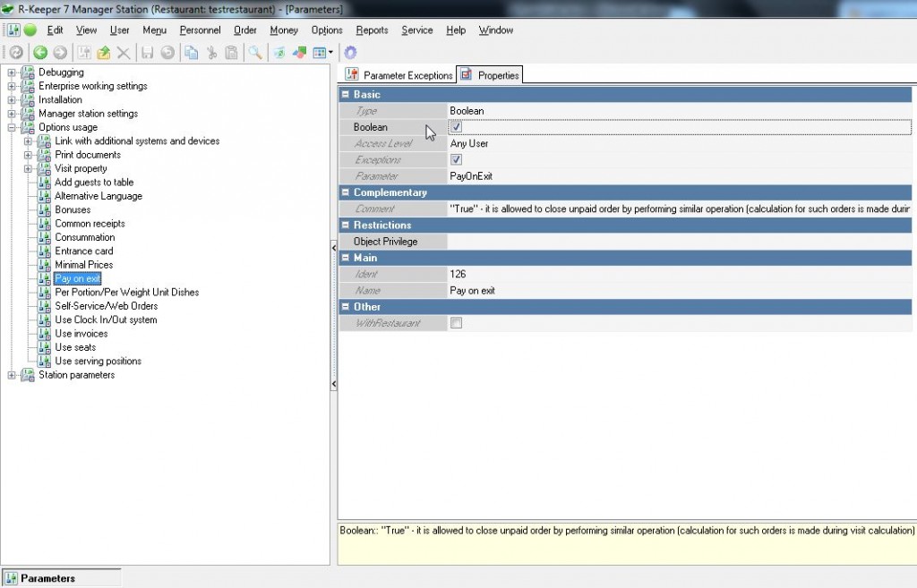The height and width of the screenshot is (588, 917).
Task: Expand the Print documents node
Action: (28, 155)
